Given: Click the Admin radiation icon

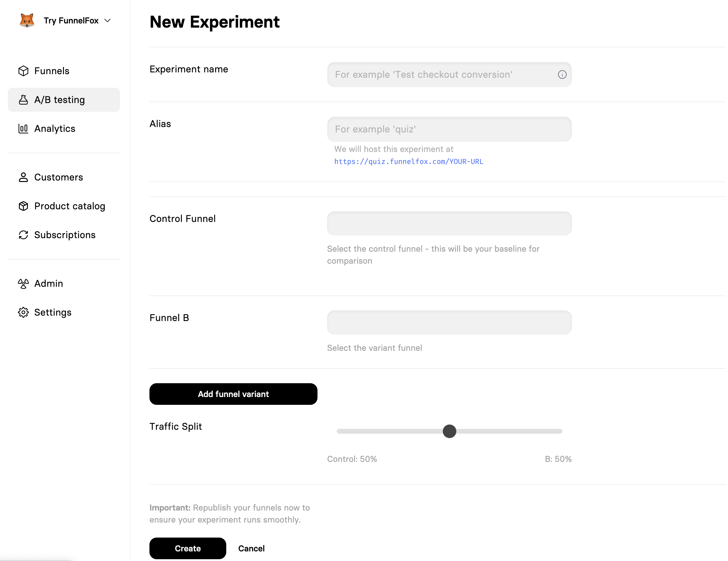Looking at the screenshot, I should (x=23, y=284).
